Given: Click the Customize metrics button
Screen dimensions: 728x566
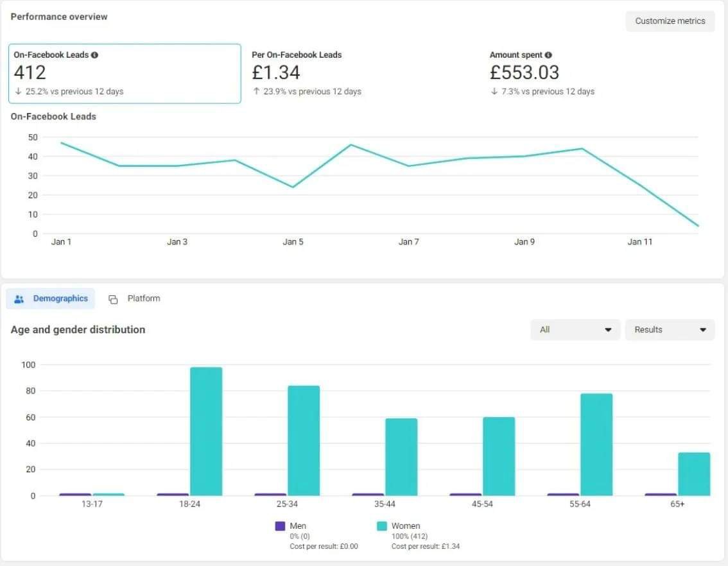Looking at the screenshot, I should (x=670, y=21).
